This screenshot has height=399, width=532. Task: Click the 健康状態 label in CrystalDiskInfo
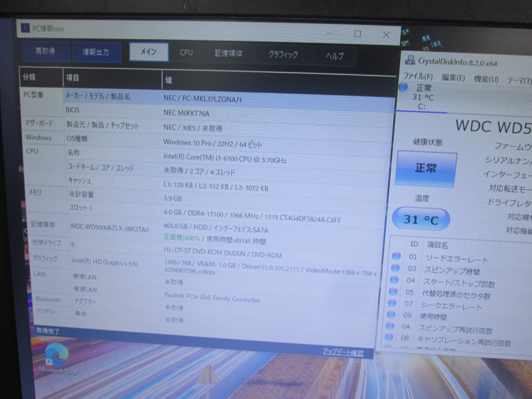point(428,142)
